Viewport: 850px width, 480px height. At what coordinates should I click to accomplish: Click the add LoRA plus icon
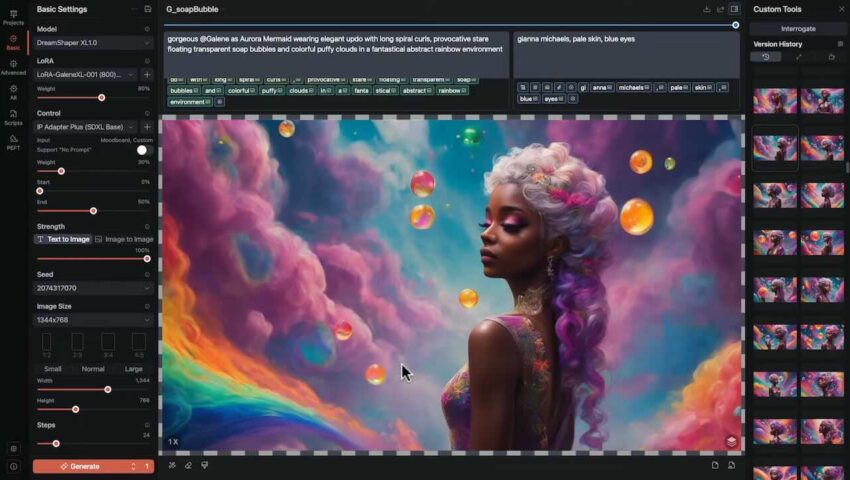click(x=147, y=74)
